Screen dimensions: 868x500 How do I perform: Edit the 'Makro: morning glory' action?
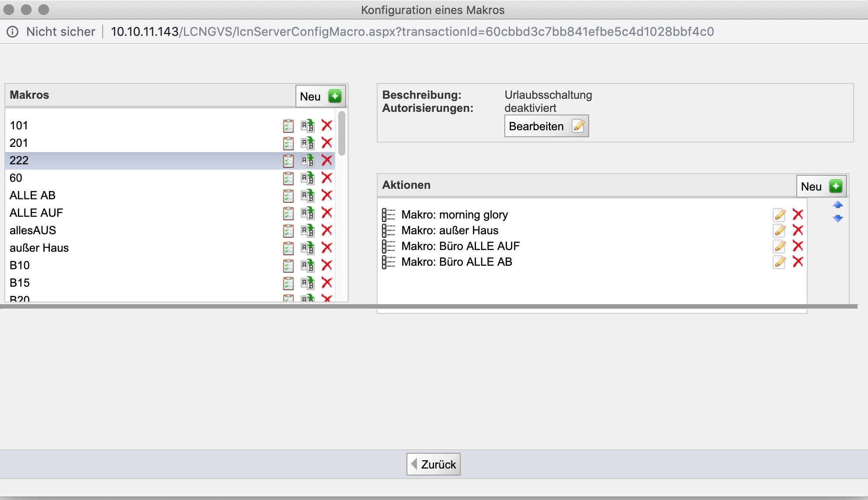tap(779, 215)
